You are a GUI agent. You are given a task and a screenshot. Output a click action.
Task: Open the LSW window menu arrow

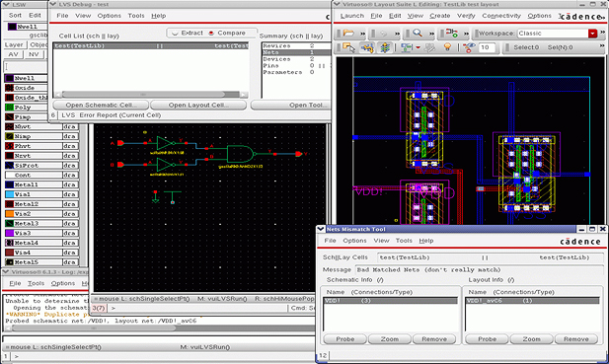pyautogui.click(x=6, y=5)
